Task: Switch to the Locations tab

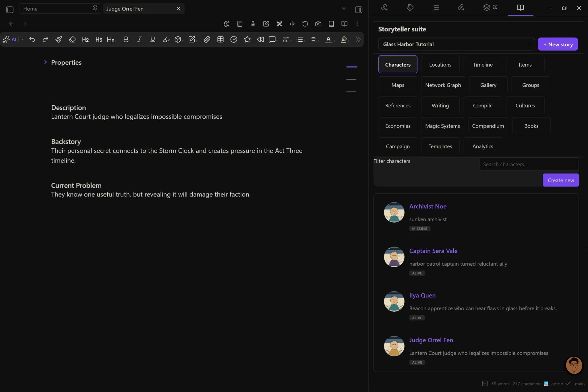Action: [440, 65]
